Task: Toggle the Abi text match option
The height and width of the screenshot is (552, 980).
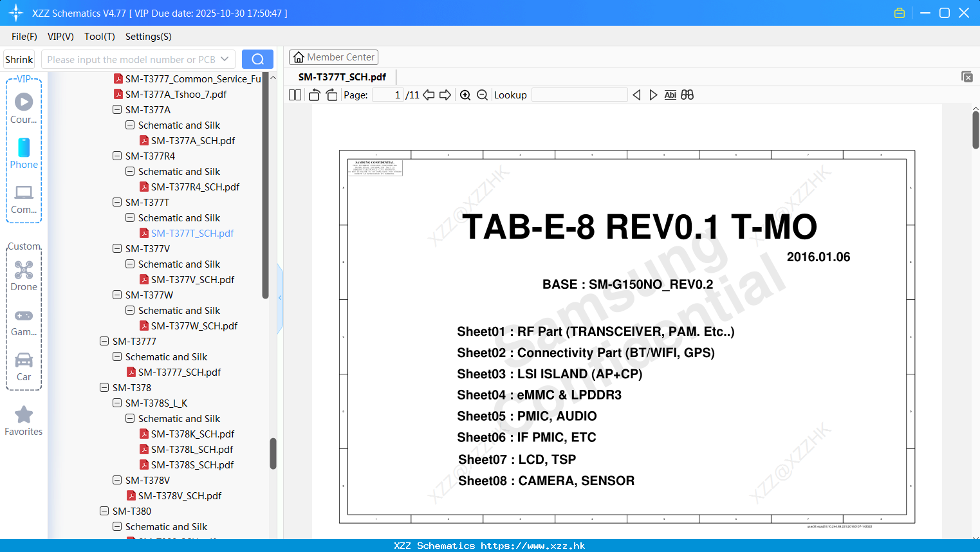Action: [x=670, y=95]
